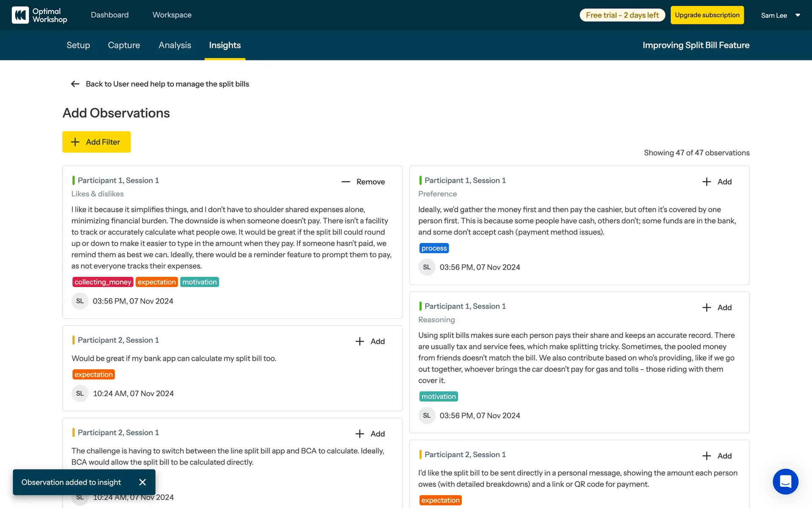Add the 'bank app can calculate' observation
812x508 pixels.
tap(370, 341)
